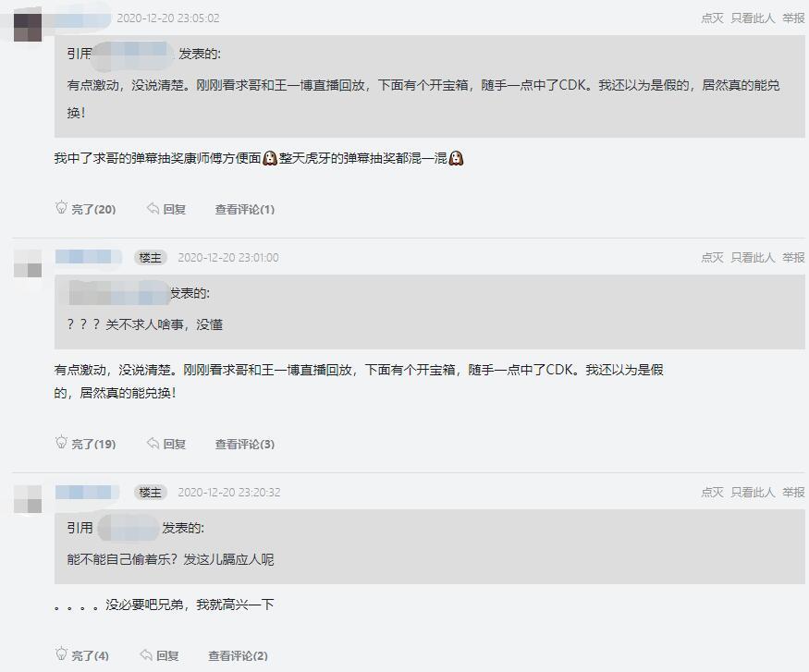Screen dimensions: 809x672
Task: Click the 楼主 badge on the last post
Action: (150, 493)
